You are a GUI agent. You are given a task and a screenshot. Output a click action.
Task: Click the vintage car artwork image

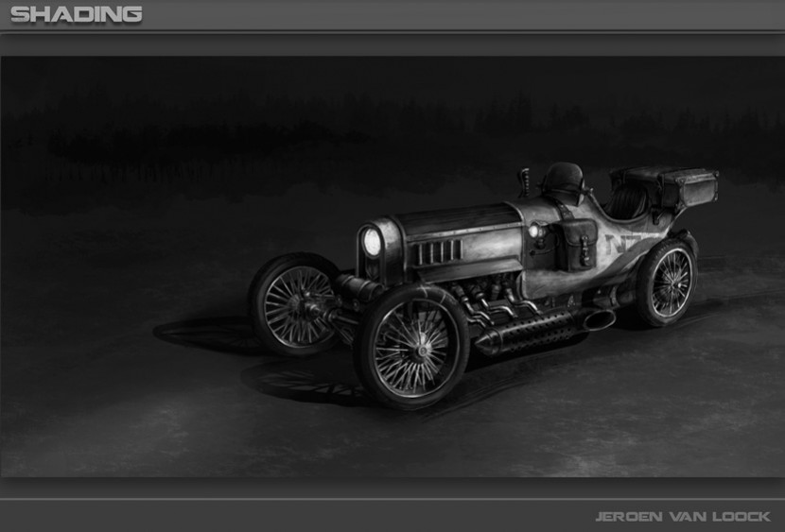pos(392,266)
